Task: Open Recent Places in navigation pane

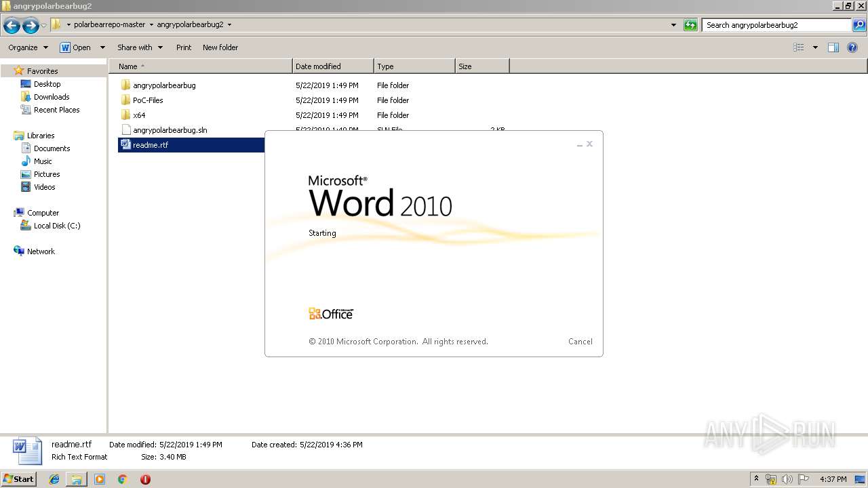Action: pyautogui.click(x=56, y=110)
